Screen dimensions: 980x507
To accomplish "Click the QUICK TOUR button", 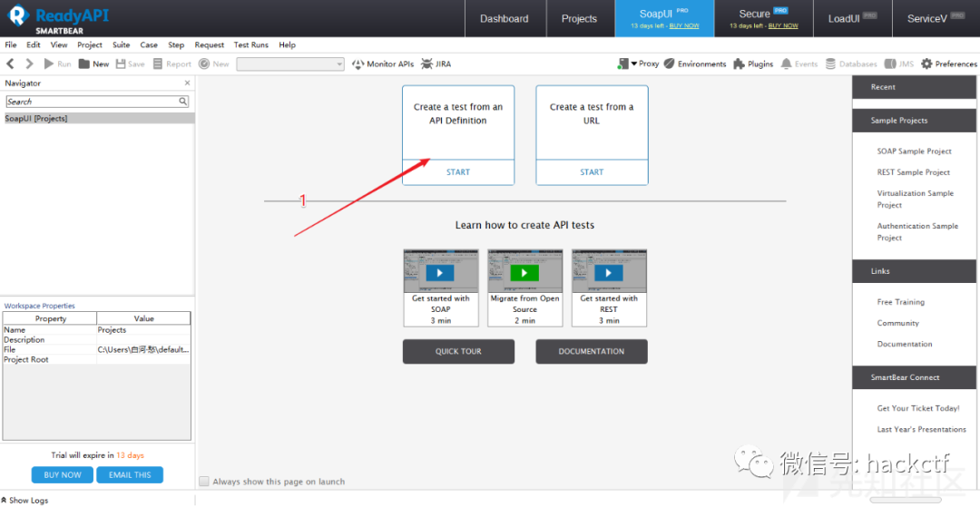I will [x=459, y=352].
